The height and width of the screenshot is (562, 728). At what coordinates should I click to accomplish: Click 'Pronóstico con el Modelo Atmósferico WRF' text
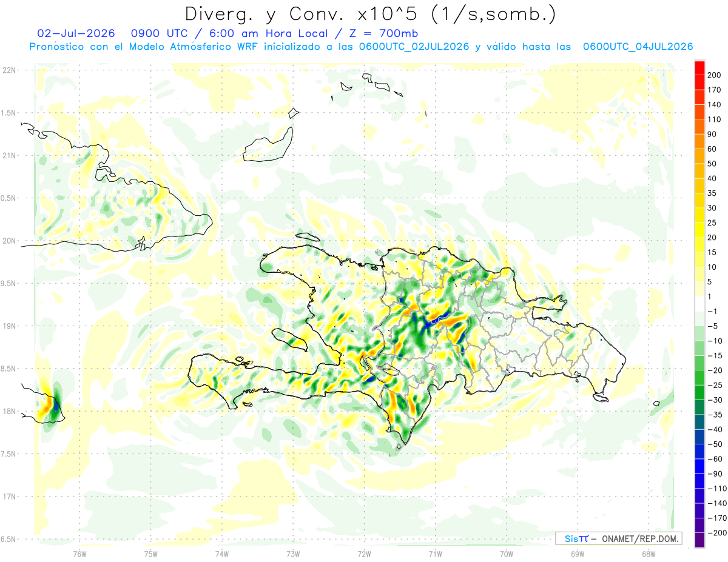(144, 47)
